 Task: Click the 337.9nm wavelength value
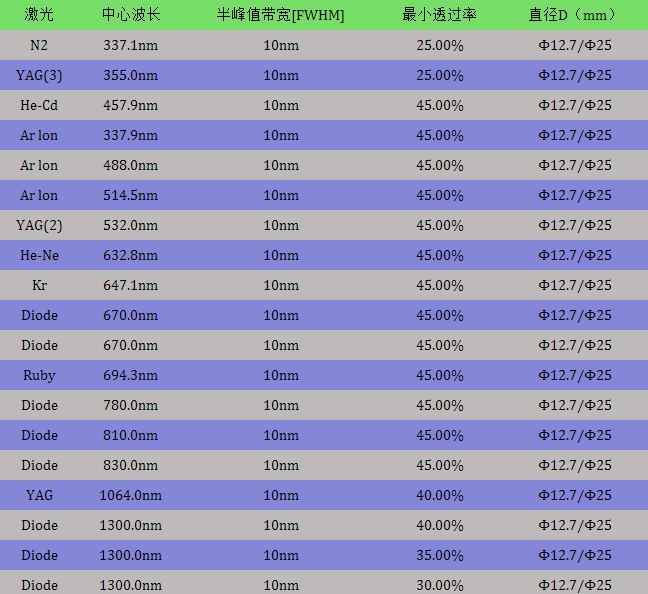coord(131,135)
